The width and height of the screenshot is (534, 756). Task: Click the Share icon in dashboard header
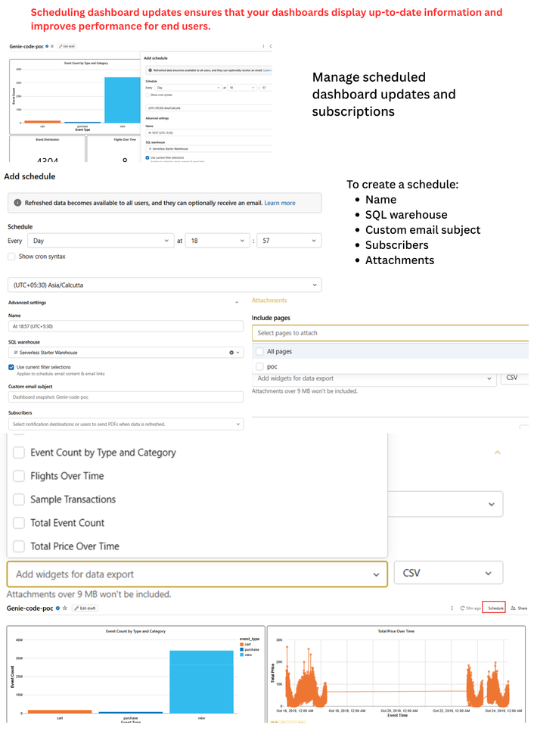click(x=514, y=608)
